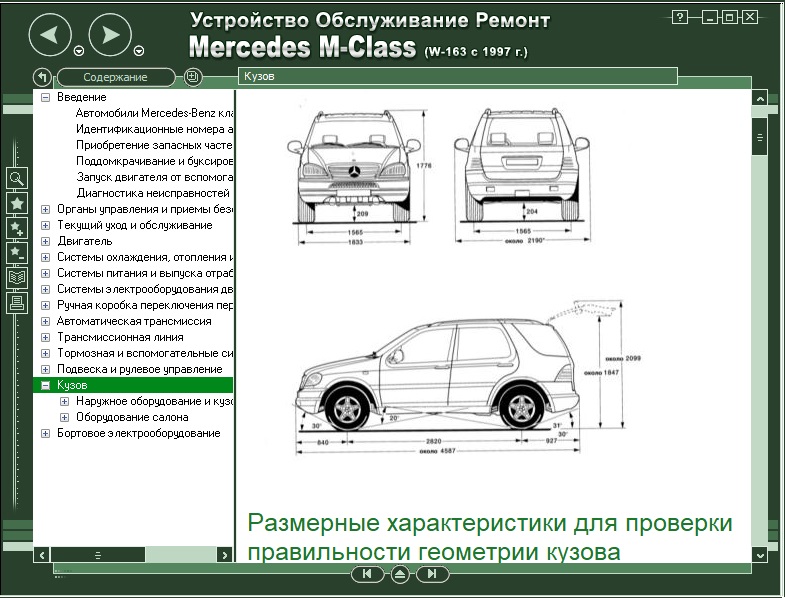Select Двигатель in contents tree
The width and height of the screenshot is (785, 598).
click(x=85, y=241)
